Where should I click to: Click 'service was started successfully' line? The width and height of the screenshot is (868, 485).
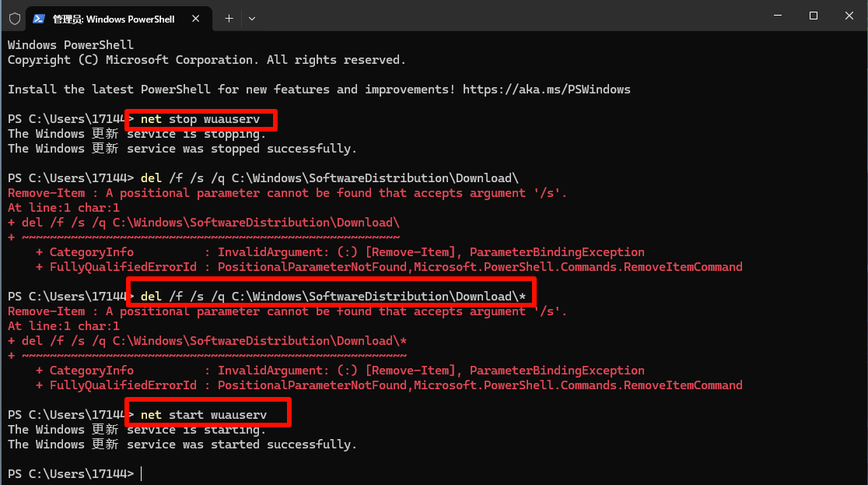click(x=182, y=445)
